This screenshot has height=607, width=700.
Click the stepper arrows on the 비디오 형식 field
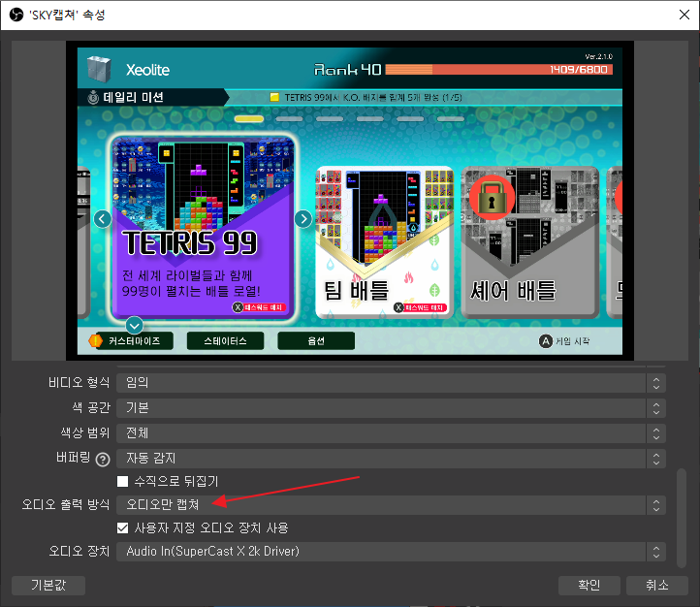coord(656,383)
